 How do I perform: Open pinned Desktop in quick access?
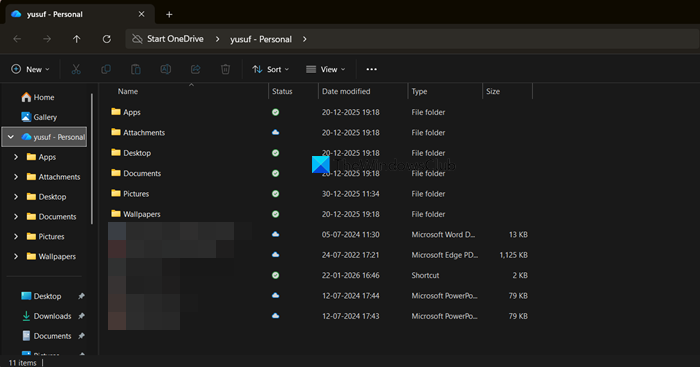coord(42,296)
